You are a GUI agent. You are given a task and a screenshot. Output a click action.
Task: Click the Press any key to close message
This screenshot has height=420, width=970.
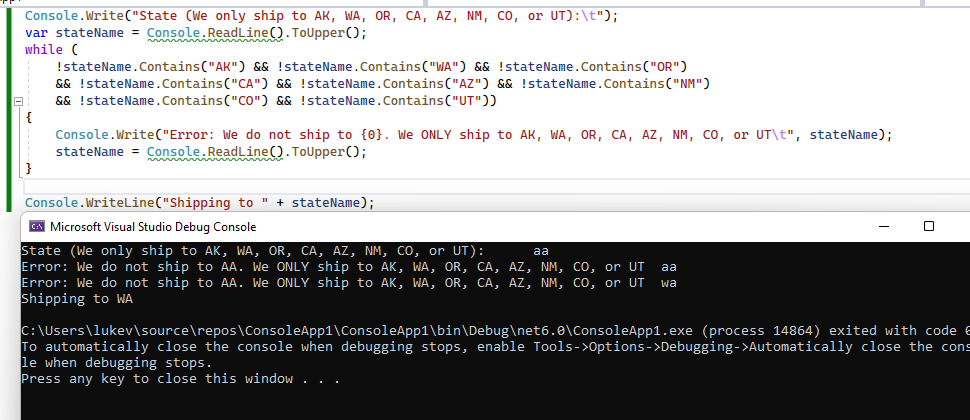[x=181, y=378]
